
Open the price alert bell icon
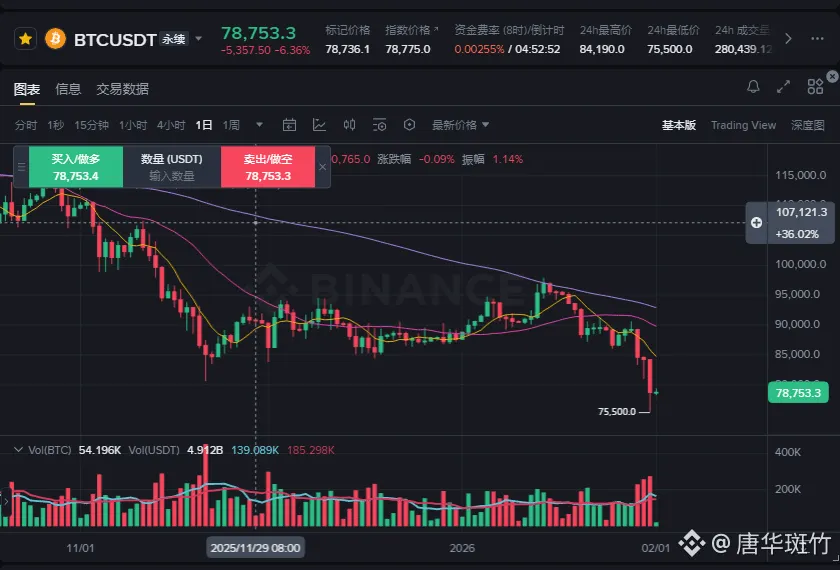(x=754, y=88)
